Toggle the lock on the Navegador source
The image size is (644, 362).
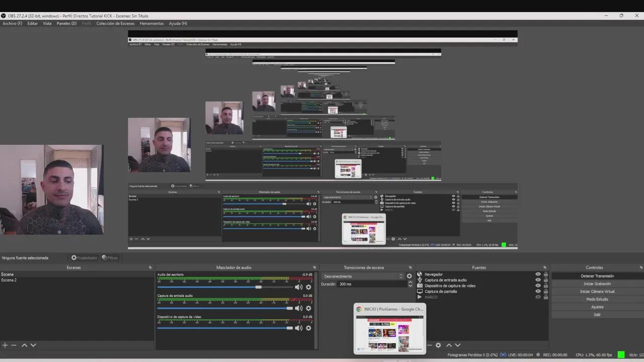coord(545,275)
